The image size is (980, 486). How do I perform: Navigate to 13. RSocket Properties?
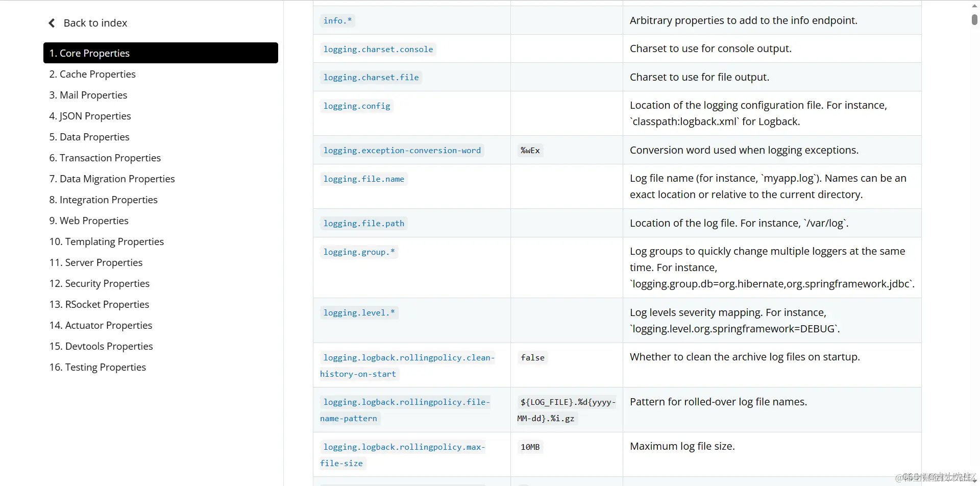click(x=99, y=304)
